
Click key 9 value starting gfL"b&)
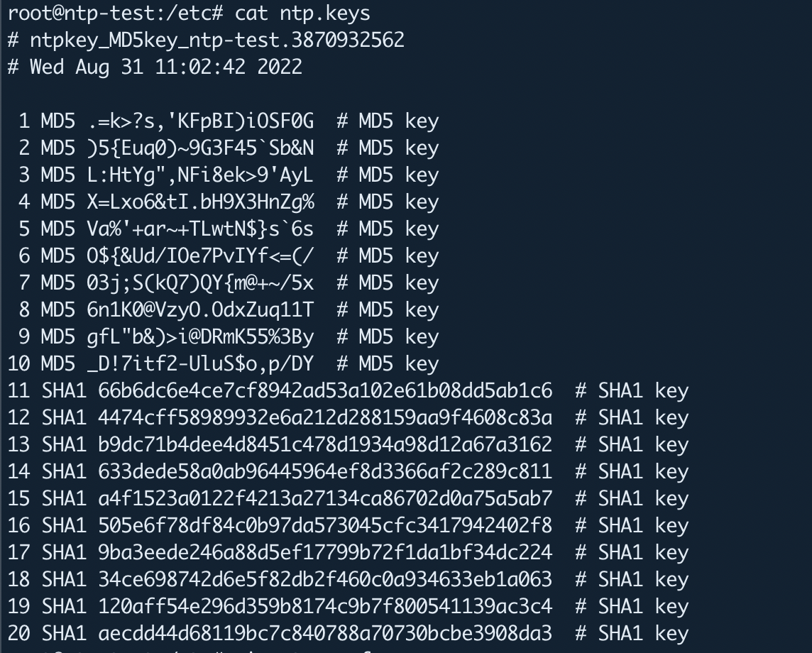click(x=200, y=336)
